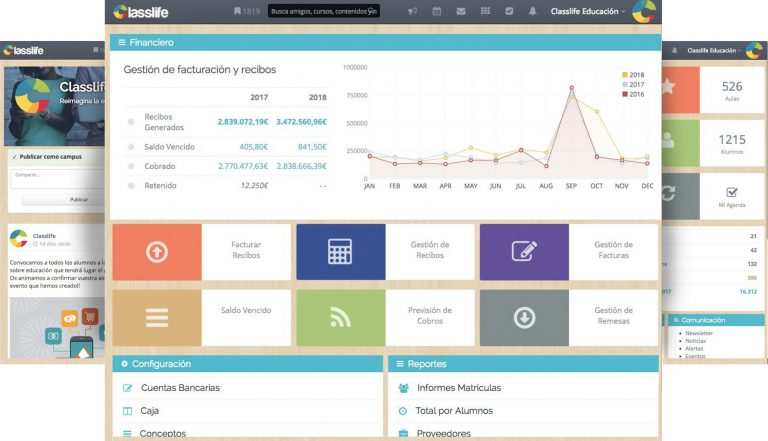Select the Retenido row radio dot

[131, 186]
